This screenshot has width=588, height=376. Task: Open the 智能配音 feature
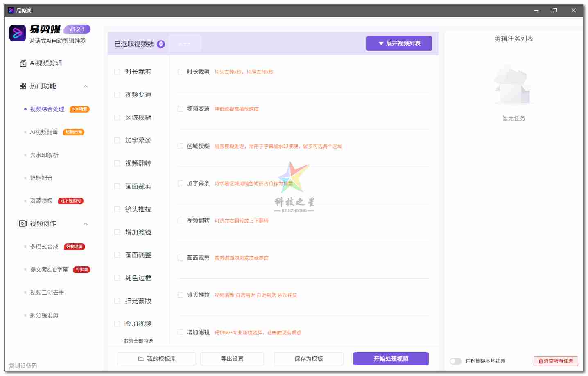(x=41, y=178)
